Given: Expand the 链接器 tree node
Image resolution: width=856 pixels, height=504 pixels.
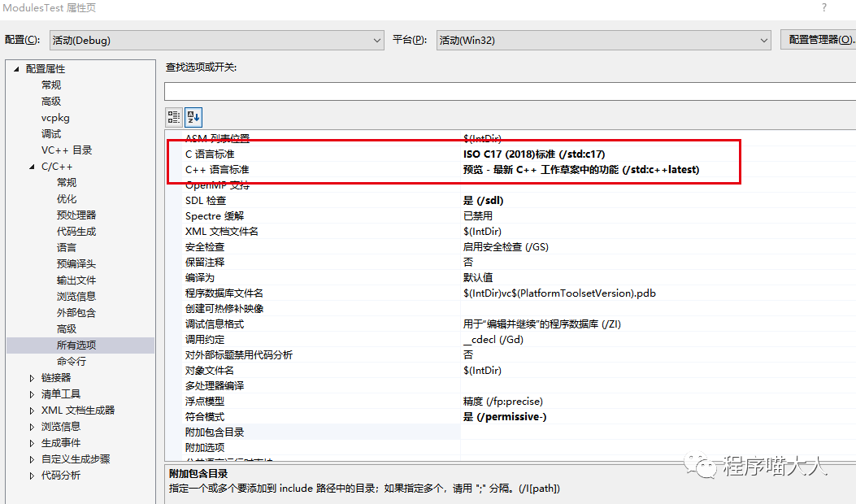Looking at the screenshot, I should (x=32, y=377).
